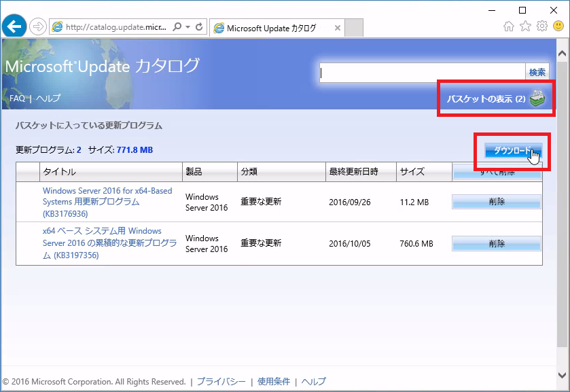
Task: Click 重要な更新 in the KB3197356 row
Action: (x=261, y=243)
